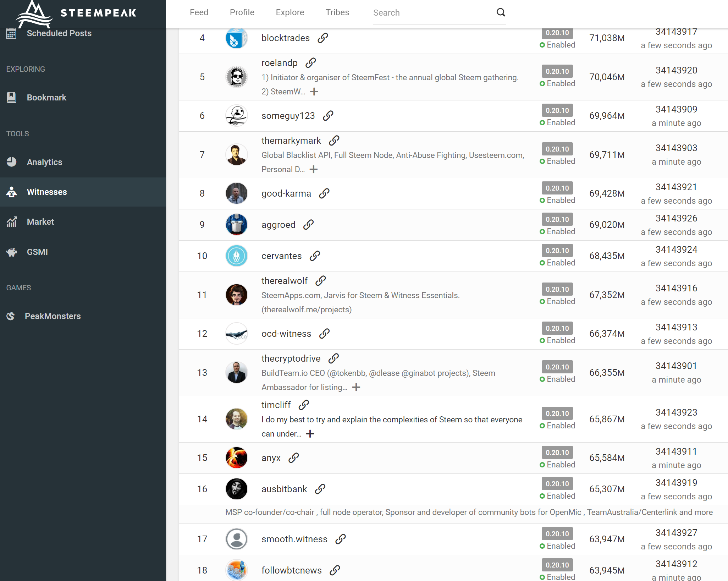Switch to the Tribes tab
The width and height of the screenshot is (728, 581).
tap(337, 12)
